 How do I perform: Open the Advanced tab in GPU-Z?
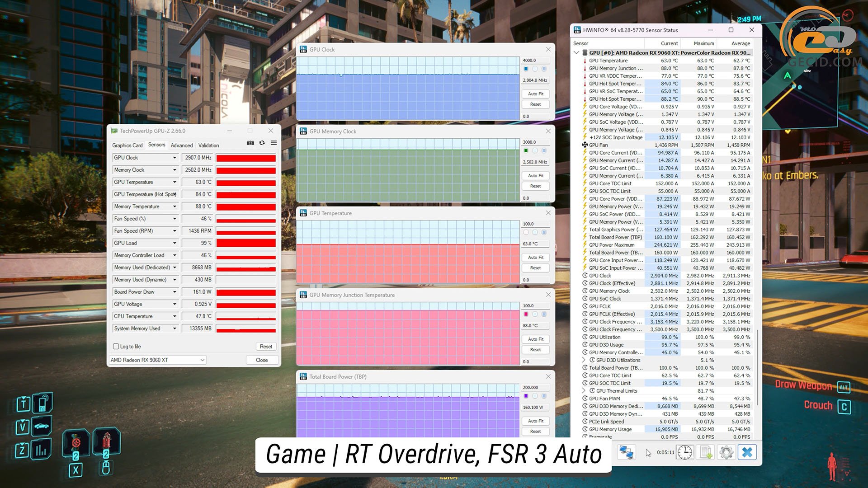182,145
